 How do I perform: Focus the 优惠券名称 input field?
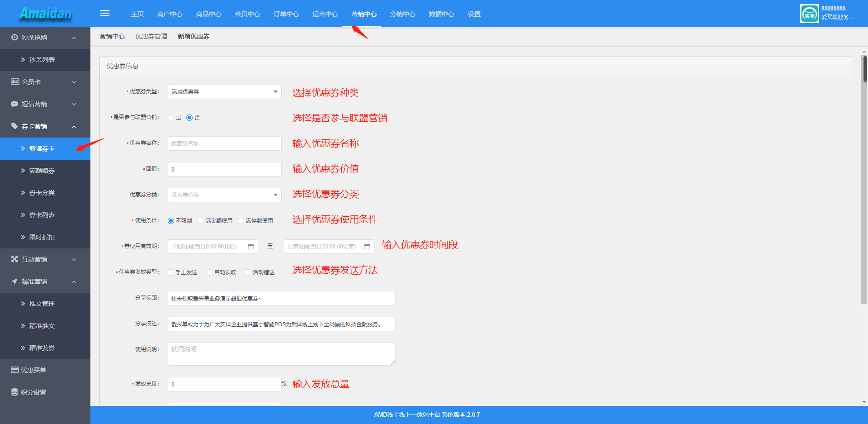click(x=225, y=143)
